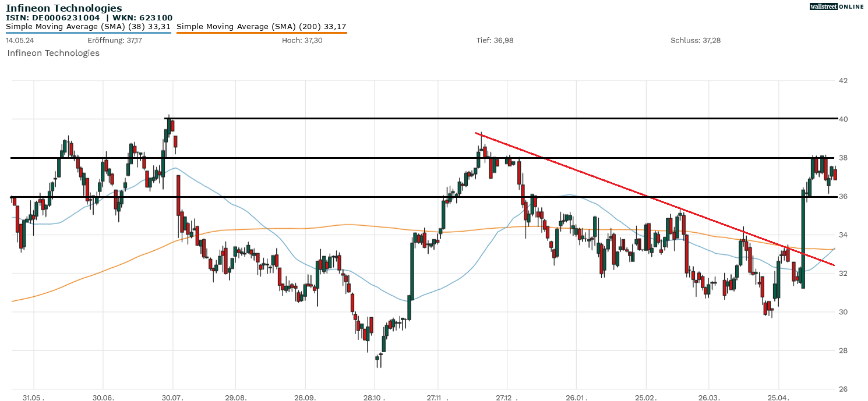Click the 25.04. x-axis date label
Viewport: 868px width, 401px height.
coord(778,398)
